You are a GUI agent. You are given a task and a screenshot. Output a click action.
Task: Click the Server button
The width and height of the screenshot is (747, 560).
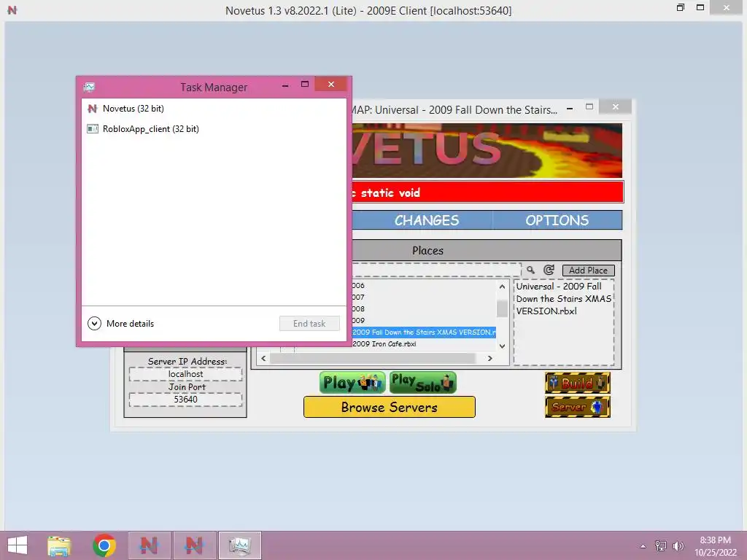pyautogui.click(x=578, y=407)
